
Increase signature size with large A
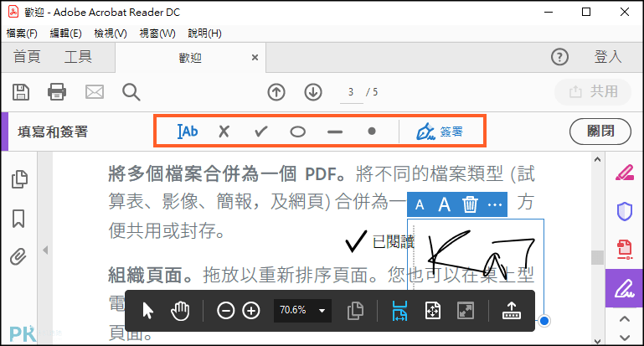pyautogui.click(x=444, y=204)
